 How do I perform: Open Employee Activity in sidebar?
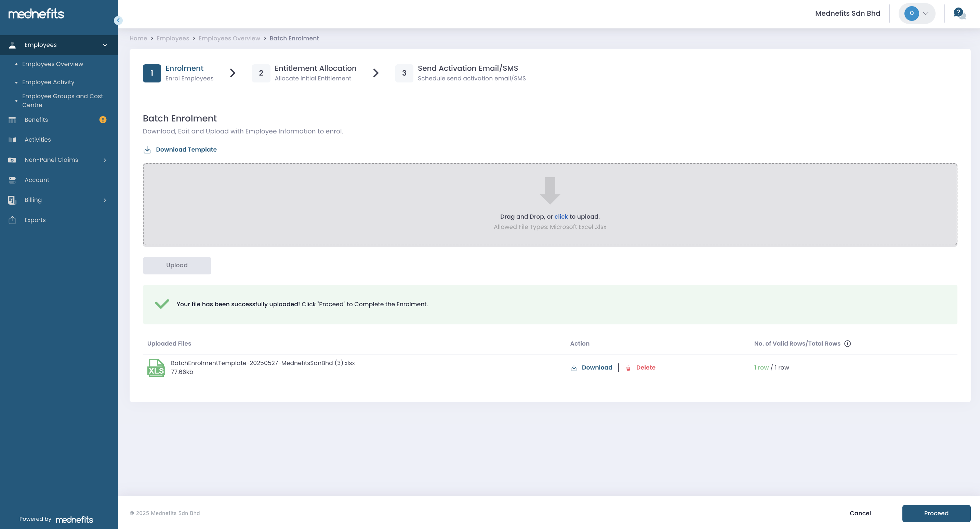click(48, 82)
